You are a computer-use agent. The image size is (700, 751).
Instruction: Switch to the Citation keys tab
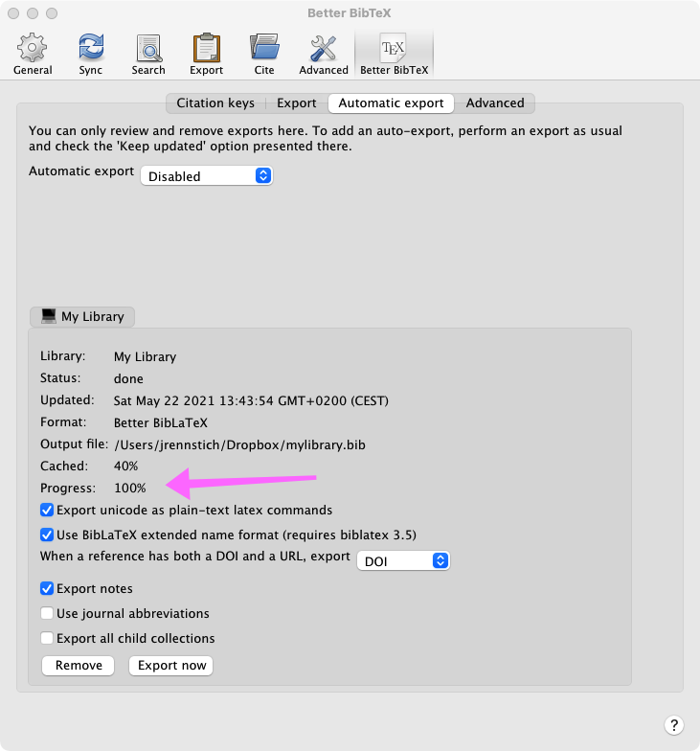pyautogui.click(x=215, y=103)
